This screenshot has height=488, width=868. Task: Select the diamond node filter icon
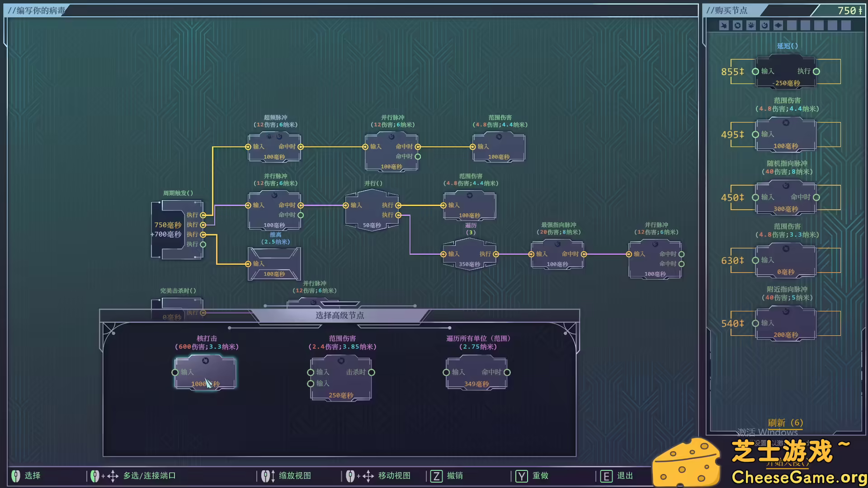pos(778,25)
